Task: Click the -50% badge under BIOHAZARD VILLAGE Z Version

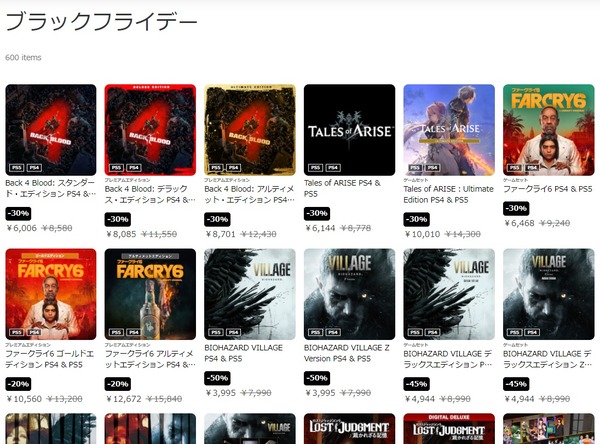Action: click(317, 378)
